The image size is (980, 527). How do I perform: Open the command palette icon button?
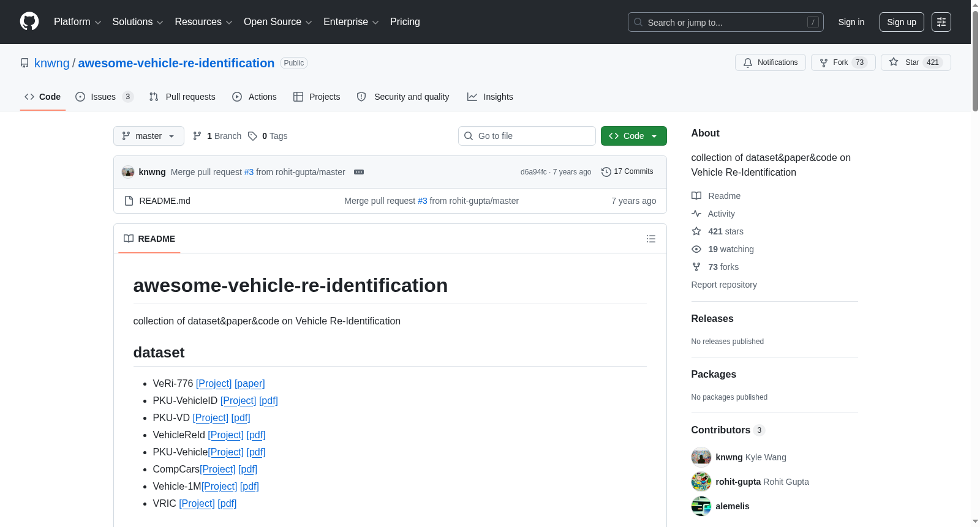[941, 22]
